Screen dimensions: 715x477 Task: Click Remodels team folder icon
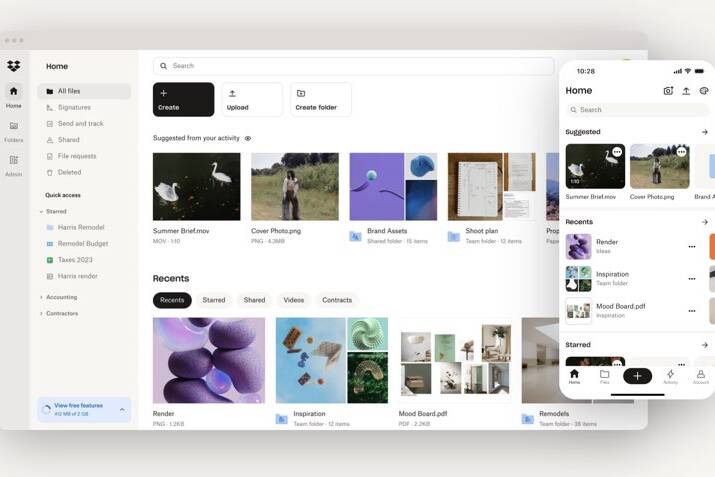click(x=528, y=419)
